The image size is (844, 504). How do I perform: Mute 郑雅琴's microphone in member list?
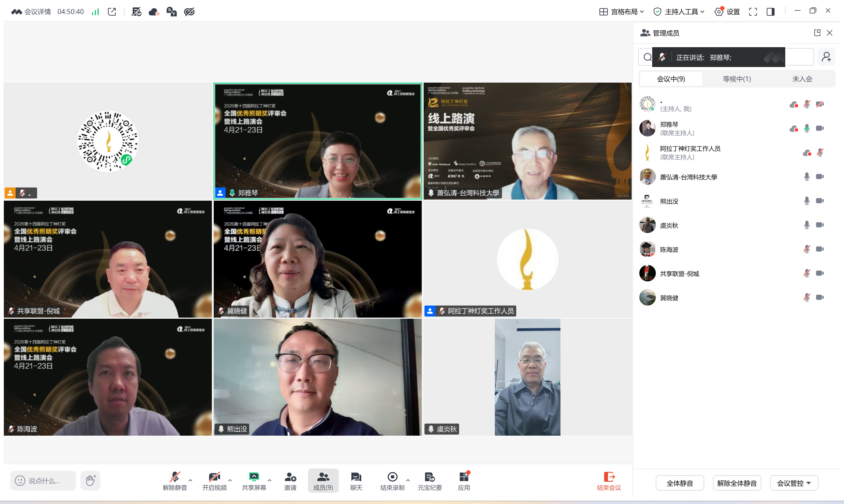(807, 128)
